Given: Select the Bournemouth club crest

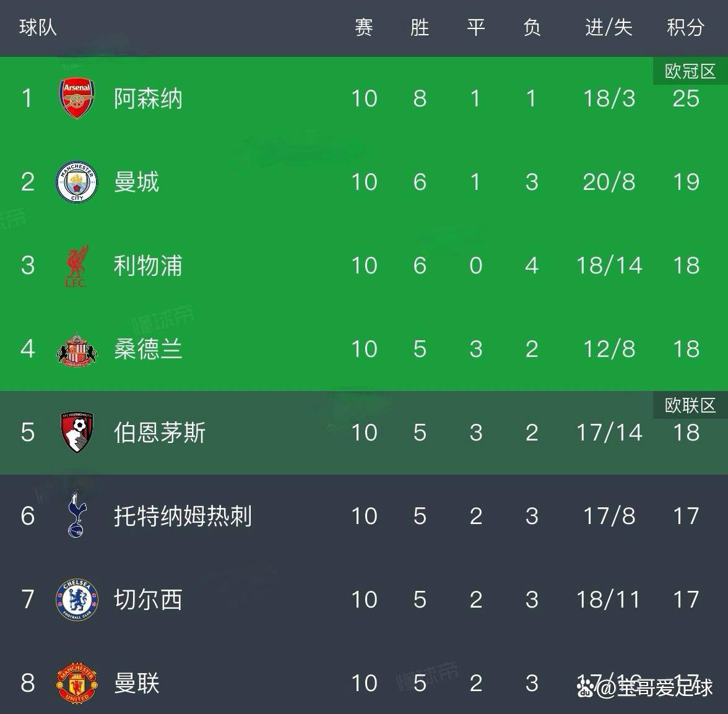Looking at the screenshot, I should click(x=77, y=432).
